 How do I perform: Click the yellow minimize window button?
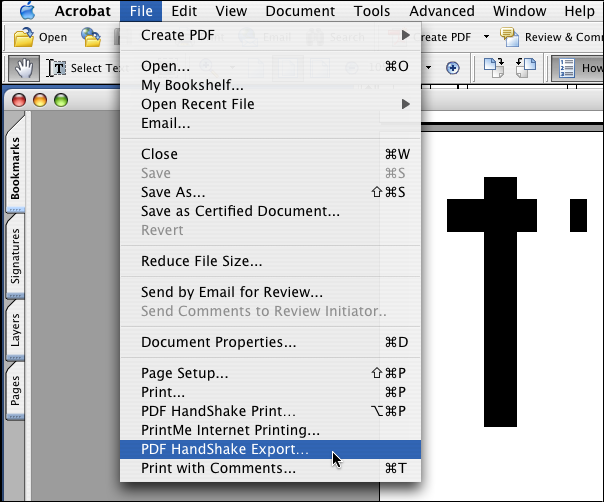coord(40,100)
